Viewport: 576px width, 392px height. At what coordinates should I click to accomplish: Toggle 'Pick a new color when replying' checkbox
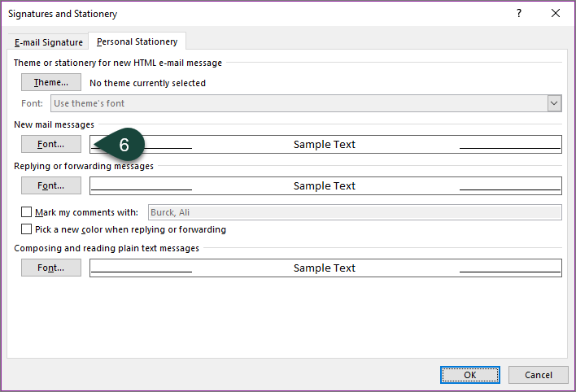pos(27,229)
